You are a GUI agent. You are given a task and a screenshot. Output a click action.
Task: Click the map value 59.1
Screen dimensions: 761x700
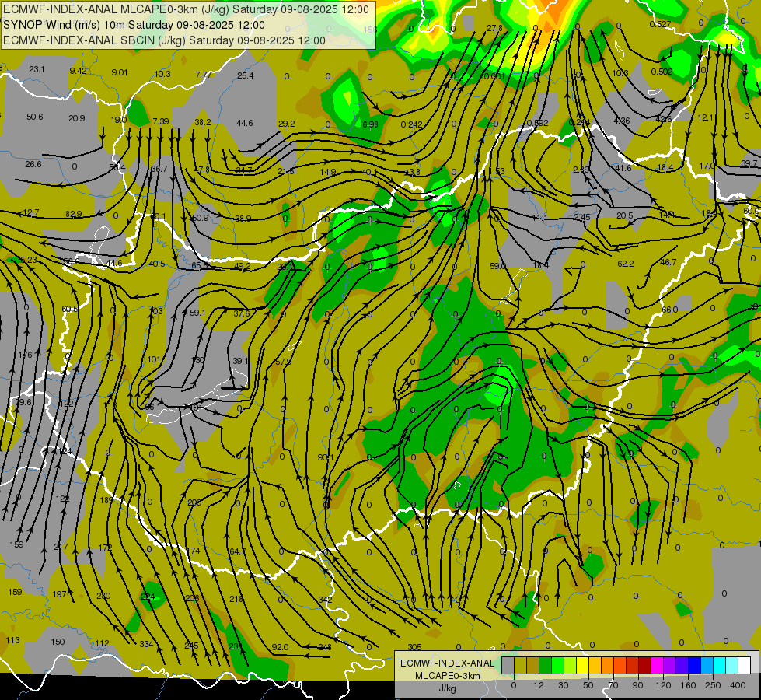coord(197,313)
